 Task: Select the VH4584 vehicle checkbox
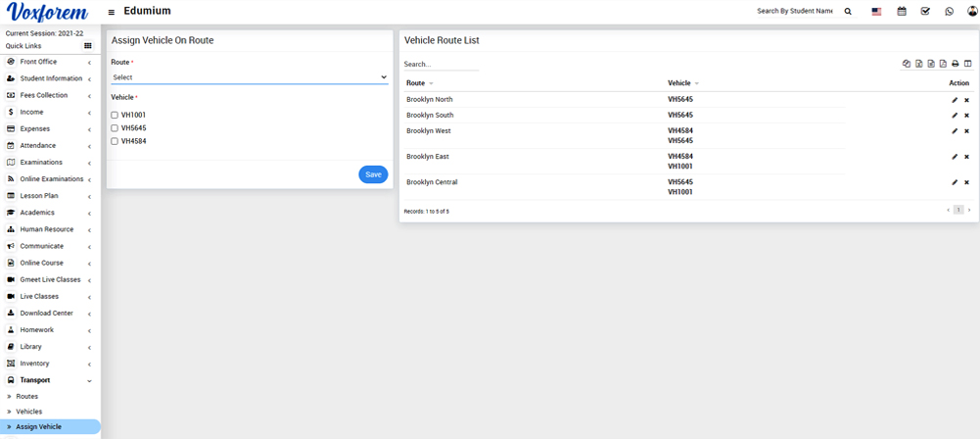tap(115, 141)
